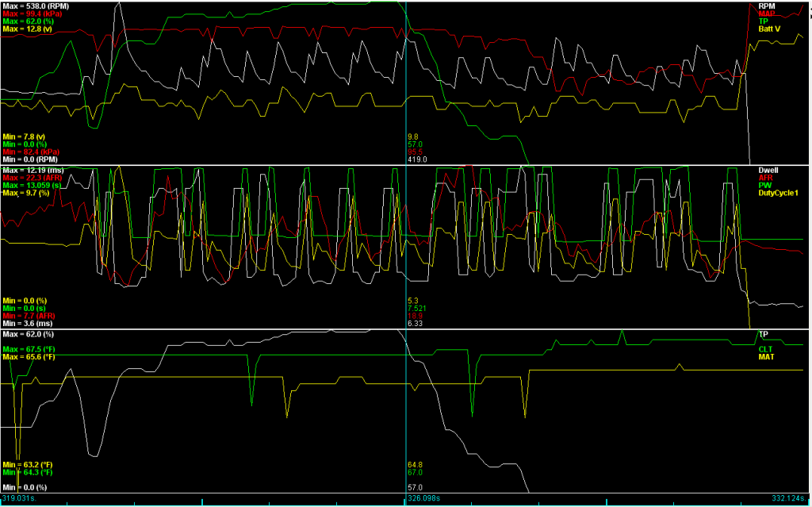The width and height of the screenshot is (812, 507).
Task: Click the Min = 7.8 (v) readout
Action: pyautogui.click(x=26, y=136)
